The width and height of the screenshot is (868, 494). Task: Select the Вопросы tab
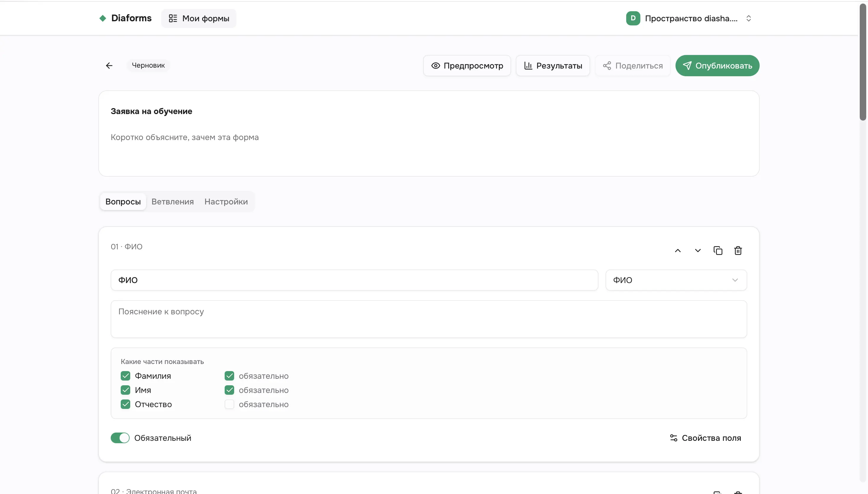click(123, 201)
